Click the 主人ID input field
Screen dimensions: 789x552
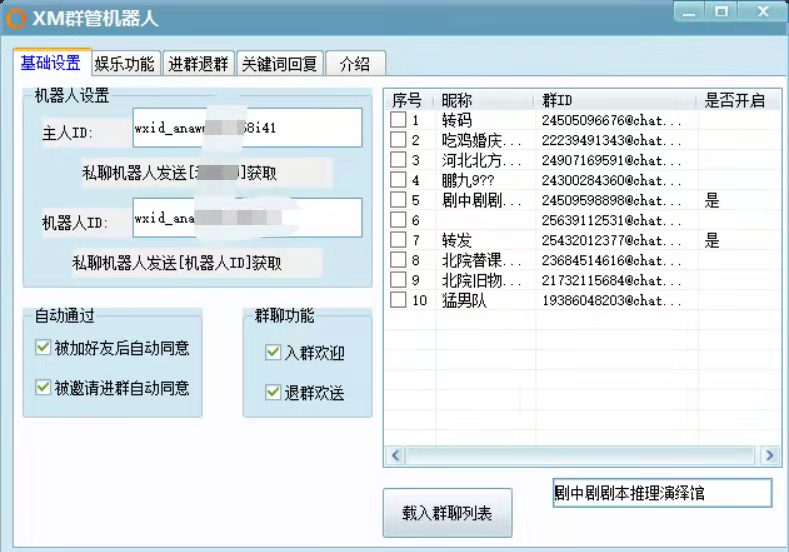[x=247, y=127]
